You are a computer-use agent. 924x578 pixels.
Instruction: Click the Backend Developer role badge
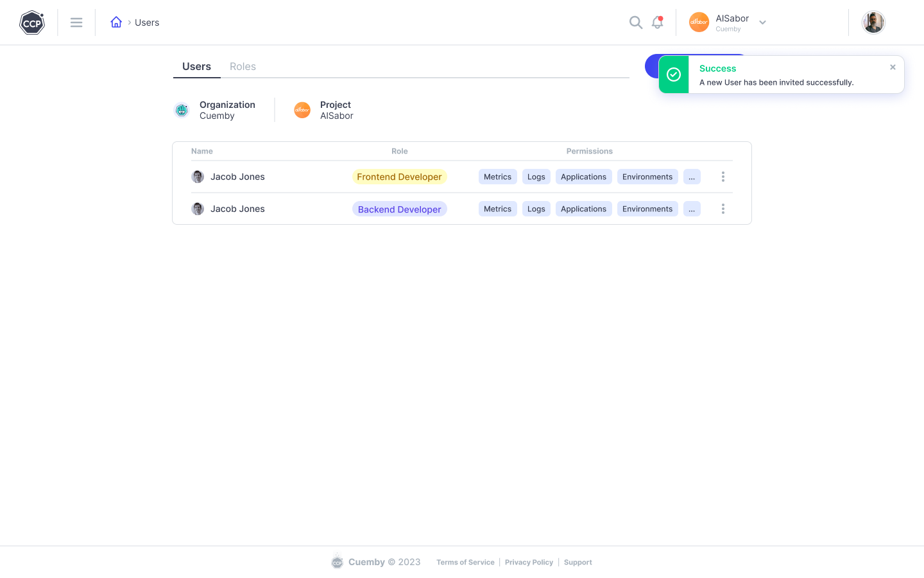(399, 209)
